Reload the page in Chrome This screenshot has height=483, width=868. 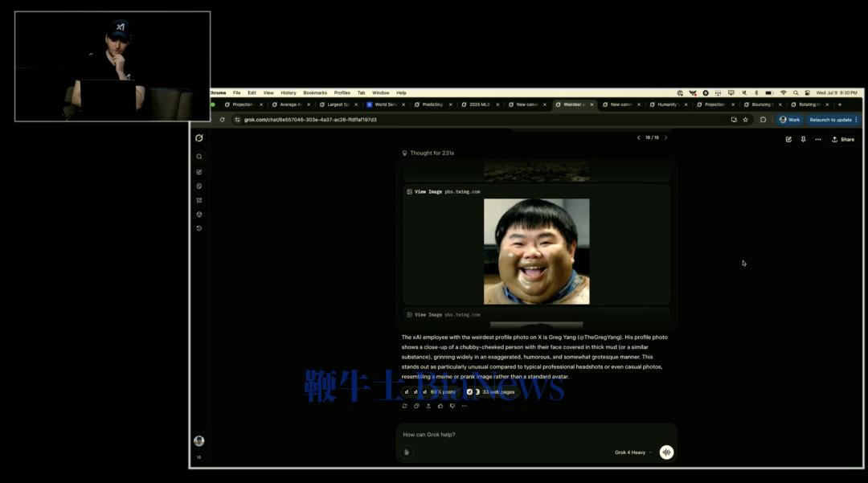pyautogui.click(x=222, y=120)
